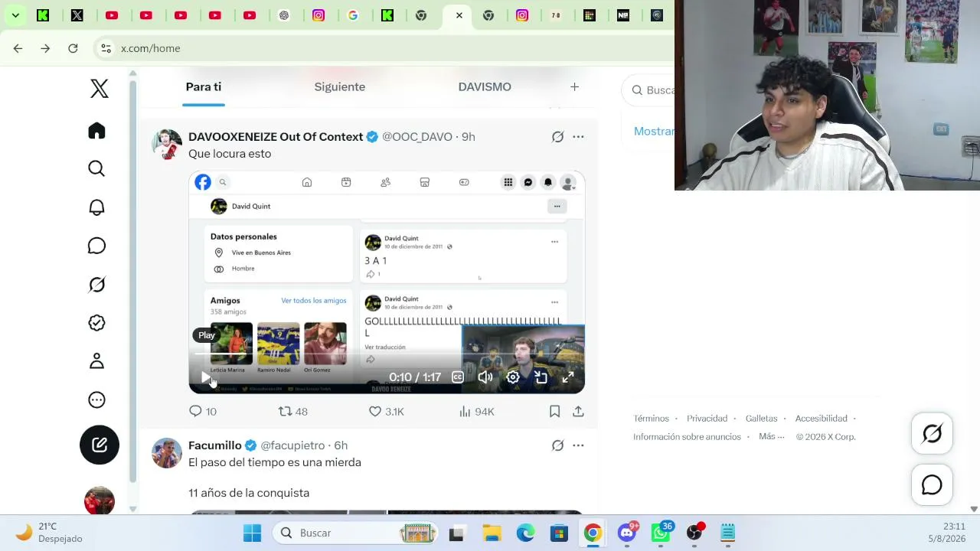Open the More options circle in sidebar
Viewport: 980px width, 551px height.
click(x=96, y=399)
